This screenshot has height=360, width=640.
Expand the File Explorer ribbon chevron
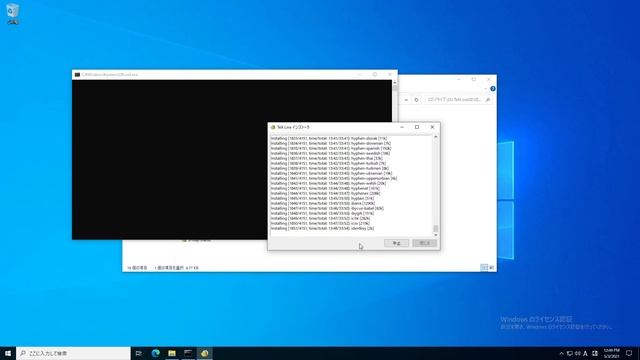[x=486, y=89]
